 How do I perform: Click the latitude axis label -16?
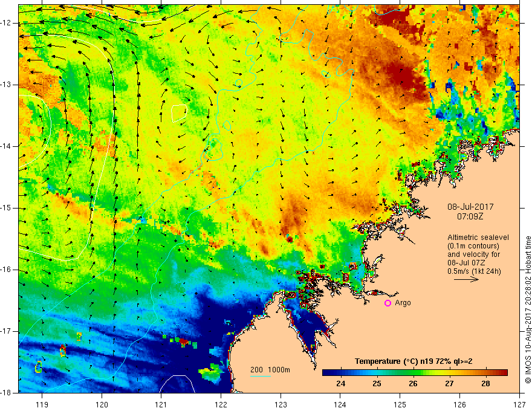coord(7,270)
